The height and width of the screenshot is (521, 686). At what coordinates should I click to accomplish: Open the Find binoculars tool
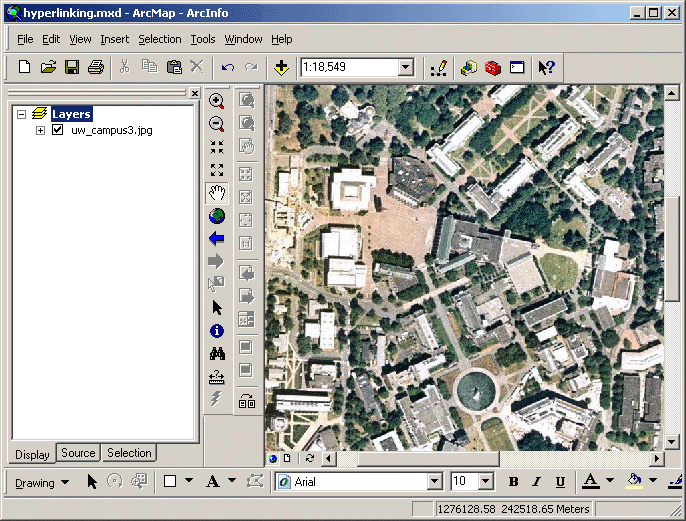pos(216,354)
